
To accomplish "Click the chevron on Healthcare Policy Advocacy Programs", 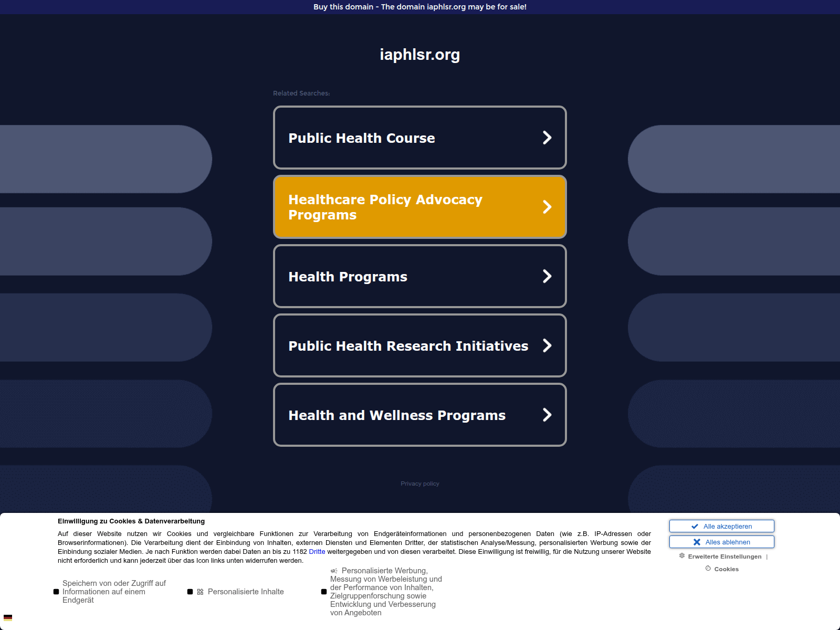I will [547, 207].
